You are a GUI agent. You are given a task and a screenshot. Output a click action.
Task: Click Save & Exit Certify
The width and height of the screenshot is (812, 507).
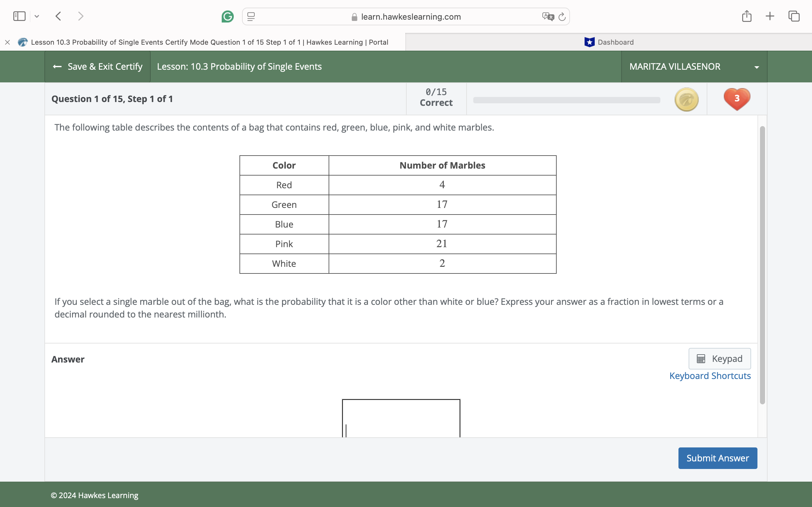pos(97,67)
